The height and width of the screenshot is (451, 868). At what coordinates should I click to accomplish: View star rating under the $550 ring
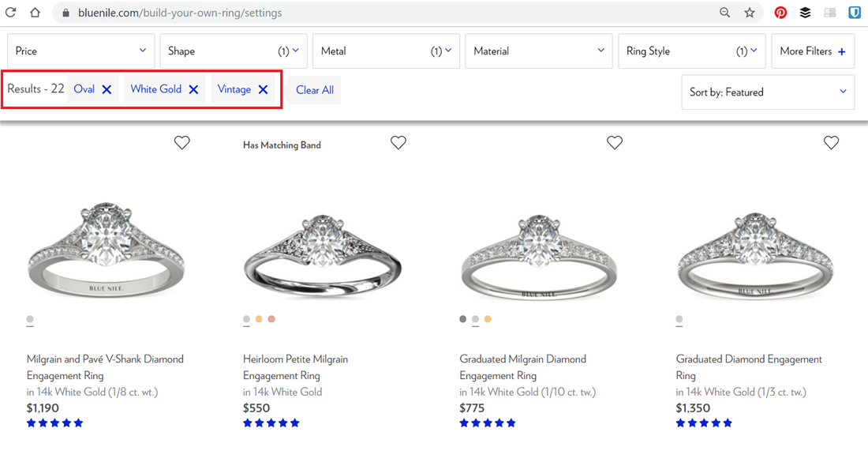coord(271,423)
